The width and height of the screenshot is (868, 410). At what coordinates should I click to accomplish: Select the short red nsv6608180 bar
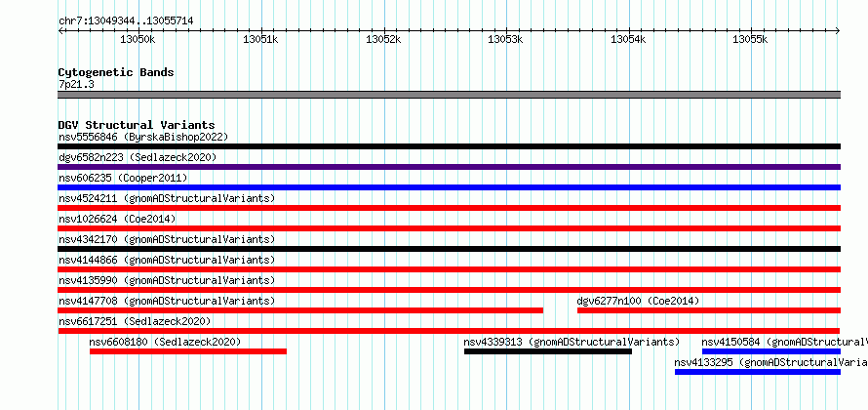click(x=188, y=351)
